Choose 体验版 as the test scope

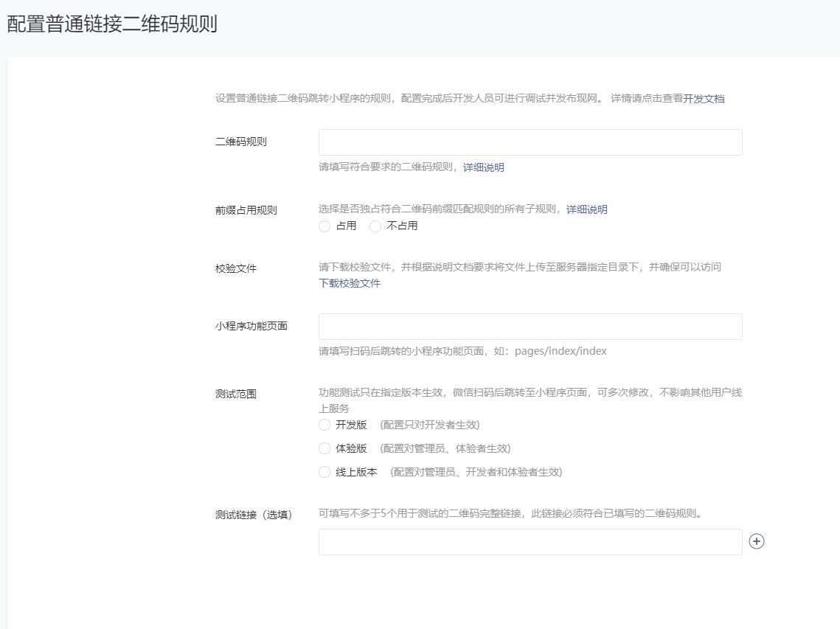coord(324,448)
